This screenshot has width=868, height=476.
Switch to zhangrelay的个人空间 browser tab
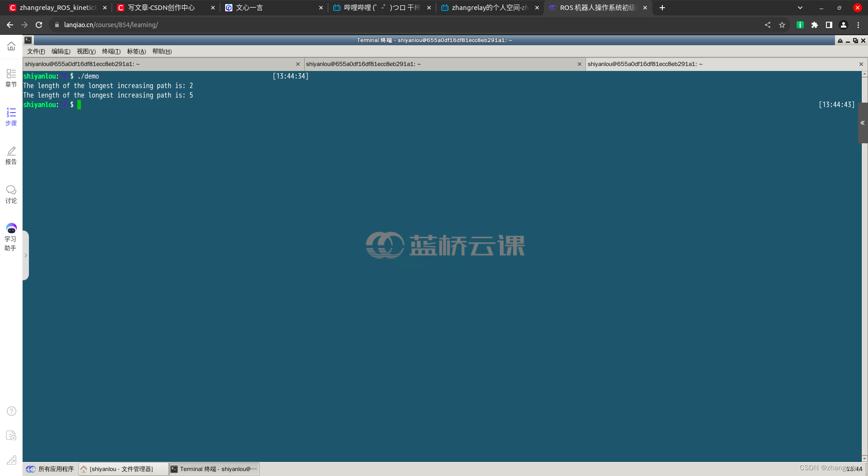coord(490,8)
